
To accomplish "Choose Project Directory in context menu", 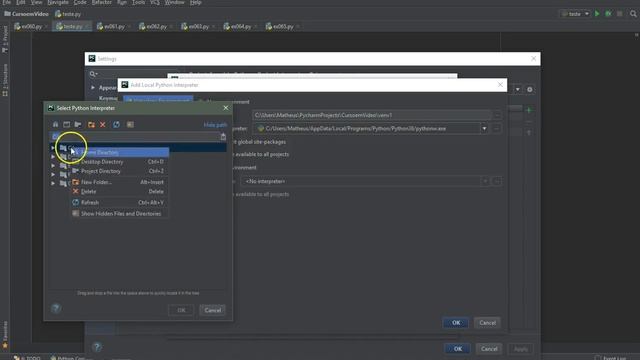I will pos(120,171).
